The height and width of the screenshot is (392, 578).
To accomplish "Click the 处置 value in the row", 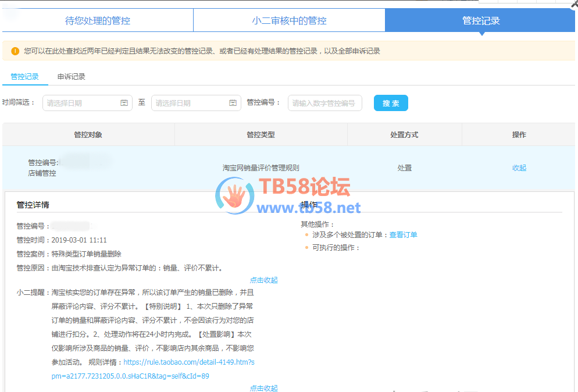I will [x=404, y=168].
